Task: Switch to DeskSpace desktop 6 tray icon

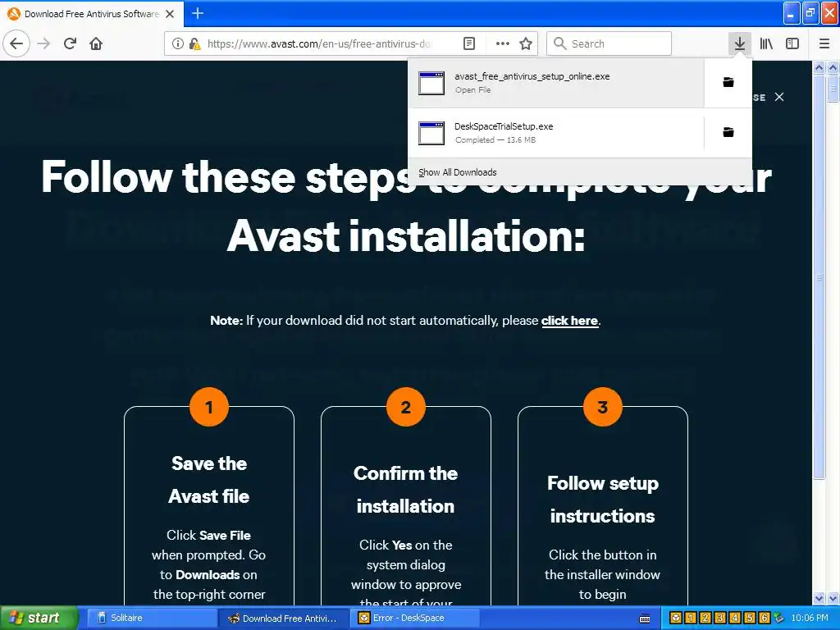Action: (765, 618)
